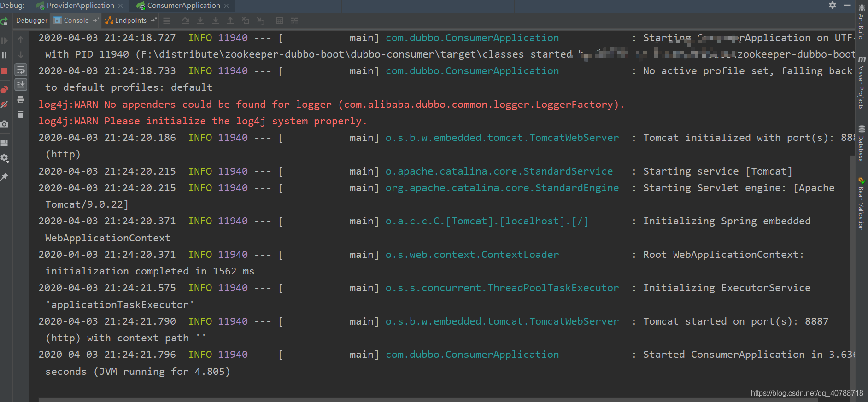The image size is (868, 402).
Task: Clear all console output with trash icon
Action: (21, 114)
